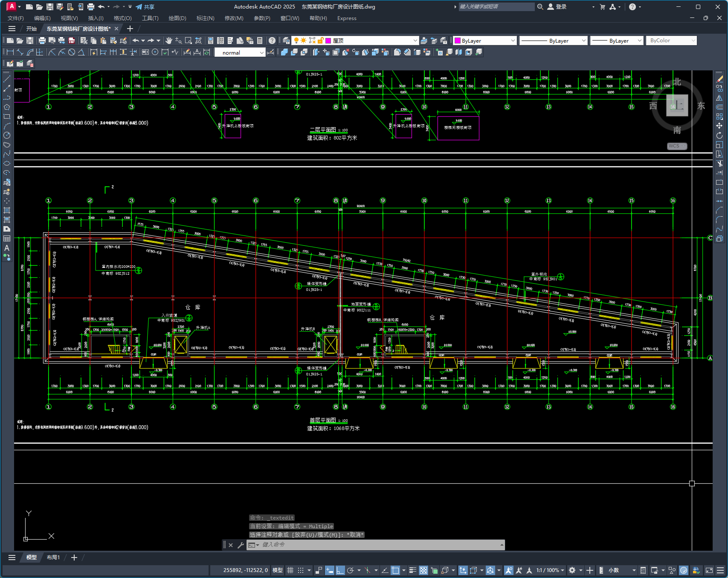
Task: Open the ByLayer color dropdown
Action: pos(485,41)
